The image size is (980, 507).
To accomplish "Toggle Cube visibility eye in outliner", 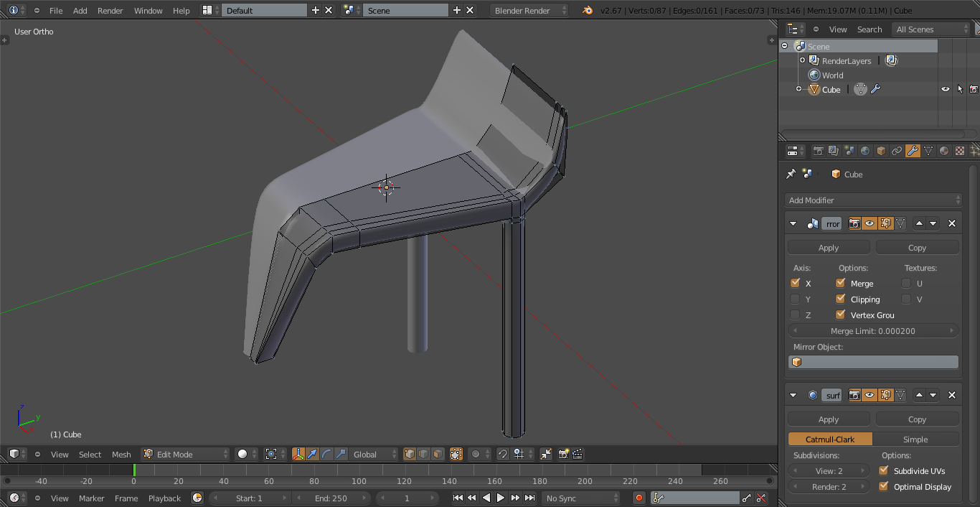I will click(x=945, y=89).
